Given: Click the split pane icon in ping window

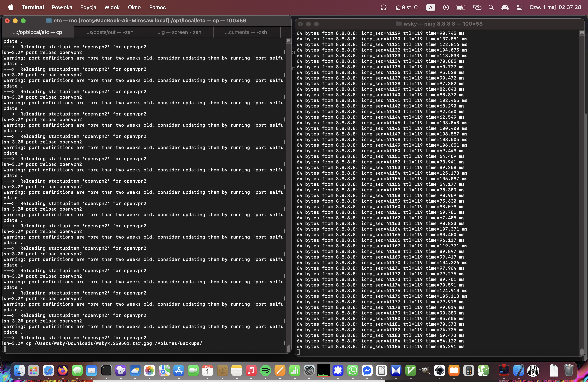Looking at the screenshot, I should pos(582,33).
